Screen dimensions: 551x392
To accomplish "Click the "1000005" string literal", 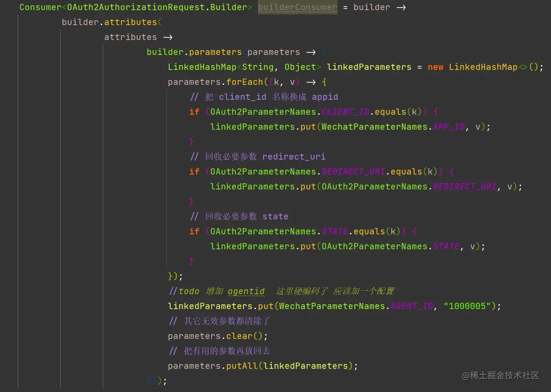I will [467, 306].
